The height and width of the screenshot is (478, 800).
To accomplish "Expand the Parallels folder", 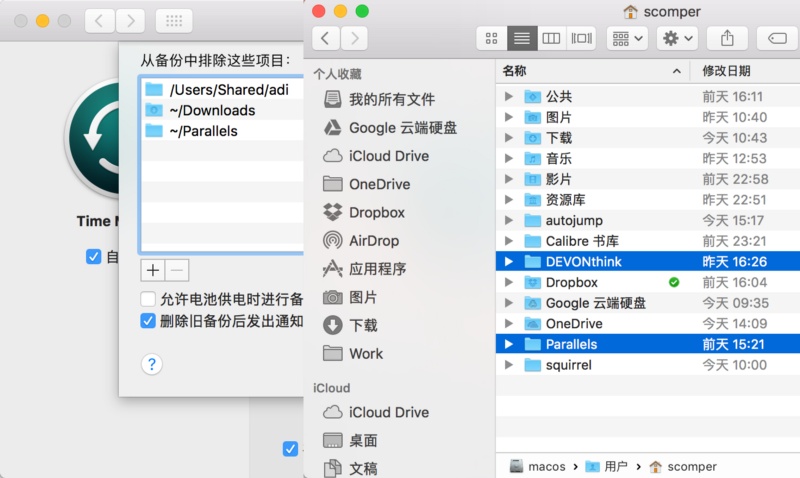I will (x=509, y=344).
